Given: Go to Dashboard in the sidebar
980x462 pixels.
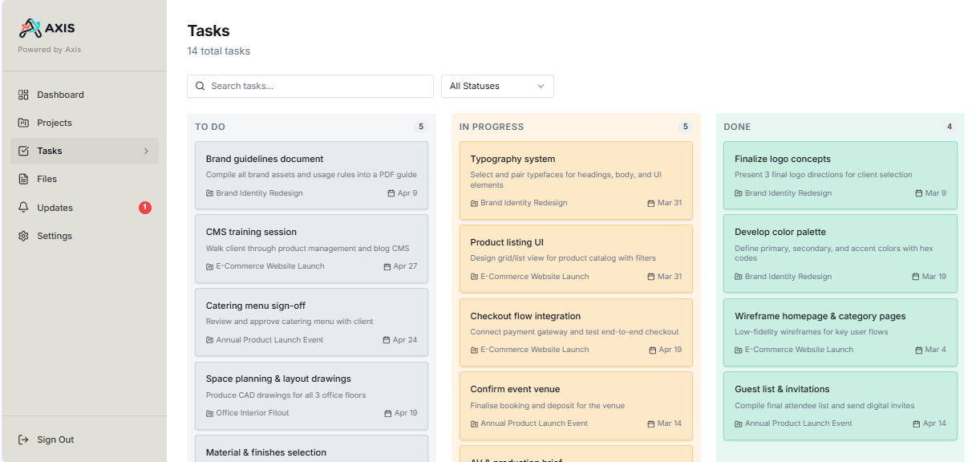Looking at the screenshot, I should (x=84, y=95).
